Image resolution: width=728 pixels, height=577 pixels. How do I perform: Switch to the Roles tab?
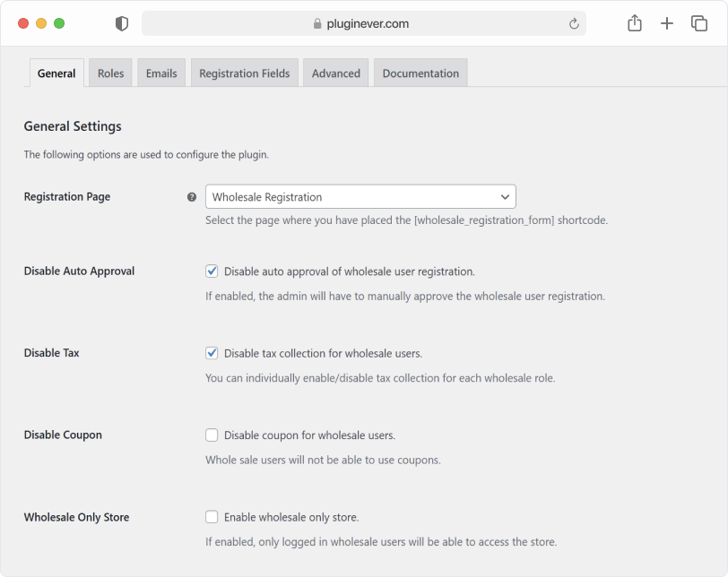(x=110, y=73)
